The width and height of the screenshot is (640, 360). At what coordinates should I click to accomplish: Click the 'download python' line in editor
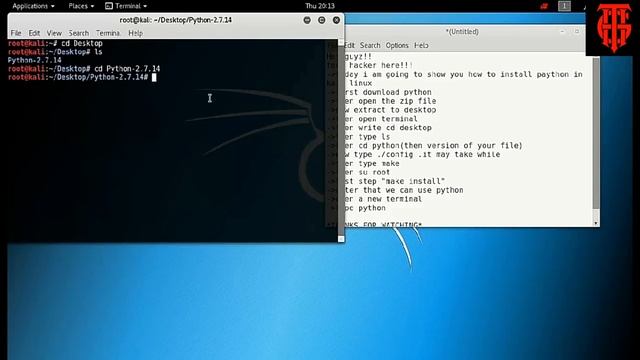(x=388, y=92)
